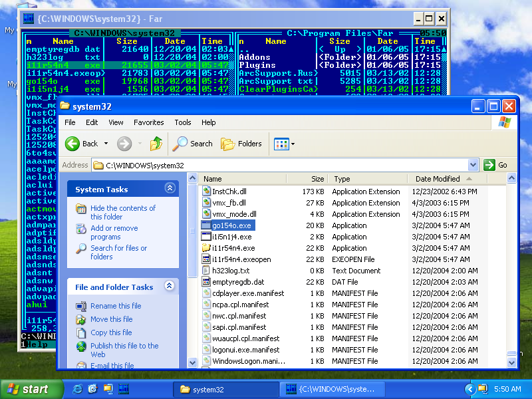Open the View menu
The image size is (532, 399).
click(116, 122)
